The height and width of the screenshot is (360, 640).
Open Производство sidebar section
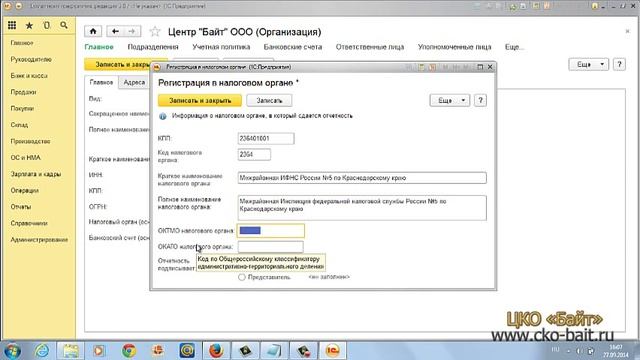coord(30,141)
